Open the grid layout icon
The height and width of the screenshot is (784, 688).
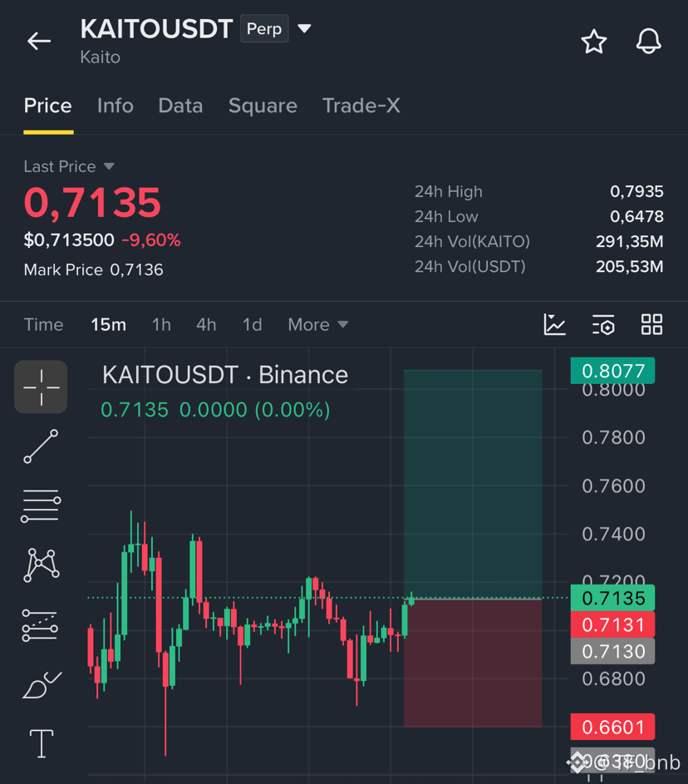coord(651,324)
